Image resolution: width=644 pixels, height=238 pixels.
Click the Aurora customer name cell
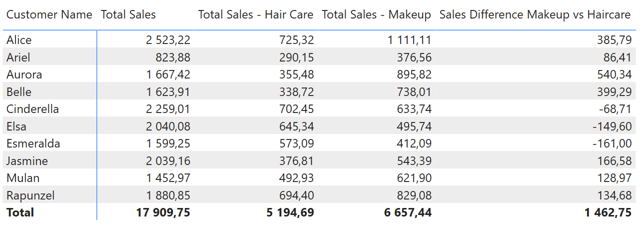click(24, 75)
